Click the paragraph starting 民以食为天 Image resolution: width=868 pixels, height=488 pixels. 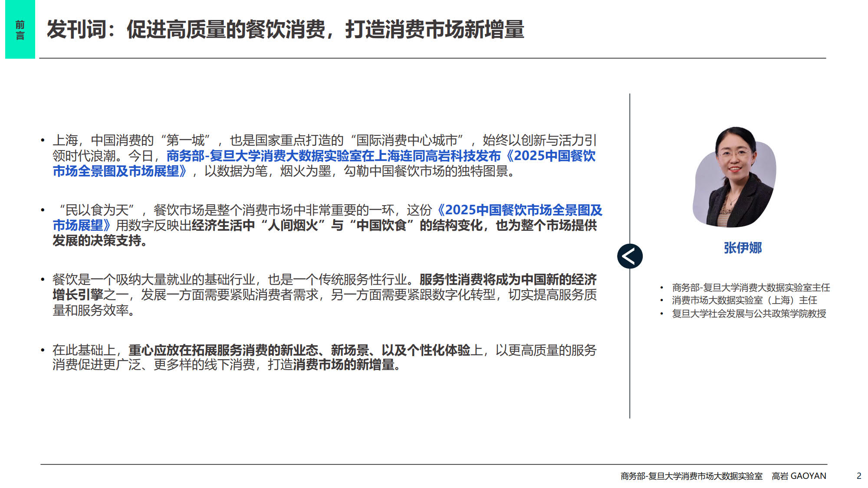coord(327,225)
